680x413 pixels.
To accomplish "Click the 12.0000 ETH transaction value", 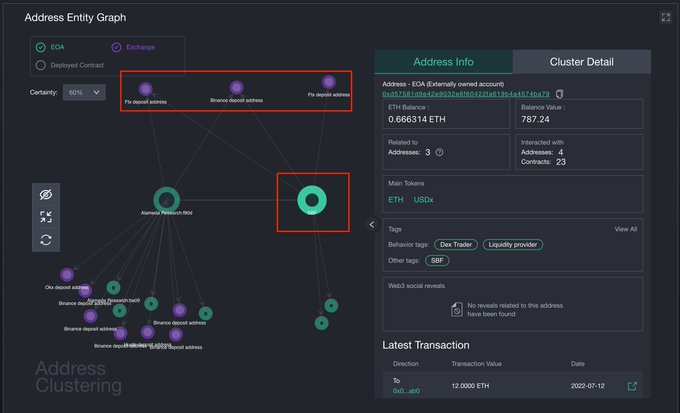I will (470, 386).
